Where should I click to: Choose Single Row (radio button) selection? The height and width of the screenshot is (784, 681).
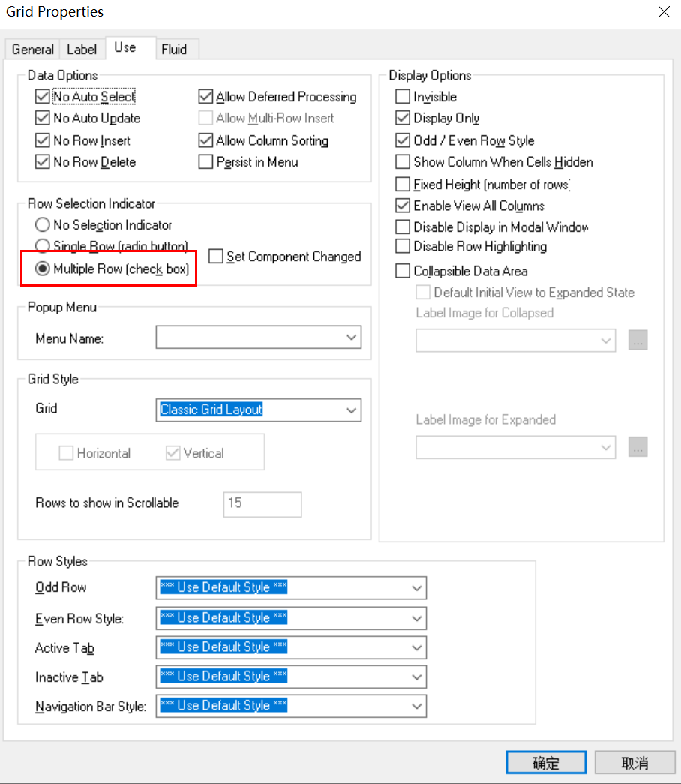[x=42, y=246]
